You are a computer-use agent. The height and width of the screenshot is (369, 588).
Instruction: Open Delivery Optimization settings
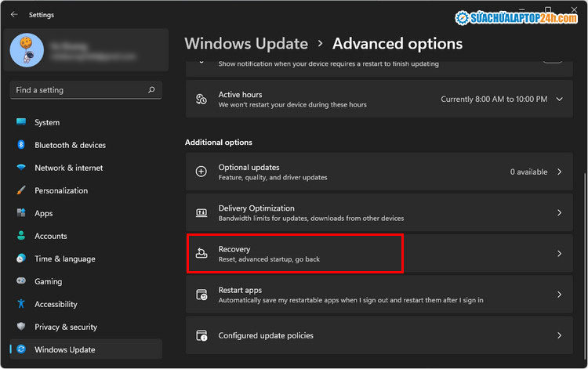coord(379,213)
